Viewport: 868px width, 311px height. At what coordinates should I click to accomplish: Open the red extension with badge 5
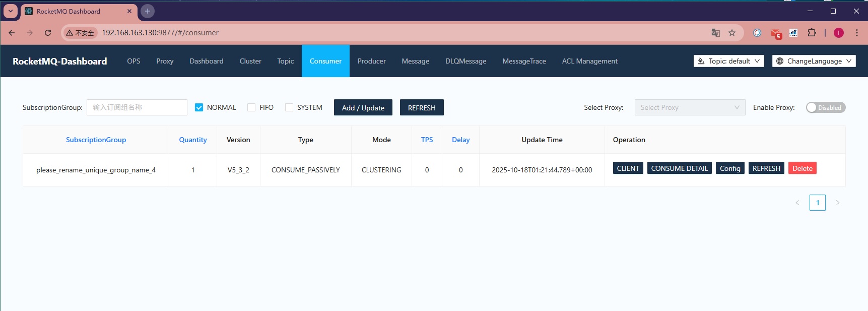[x=776, y=33]
